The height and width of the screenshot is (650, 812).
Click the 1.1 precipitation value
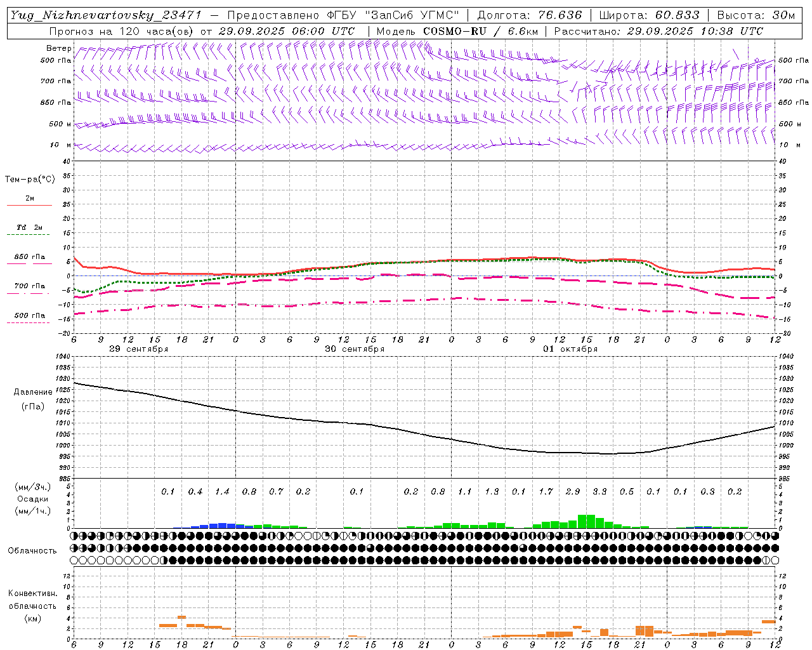click(x=465, y=492)
